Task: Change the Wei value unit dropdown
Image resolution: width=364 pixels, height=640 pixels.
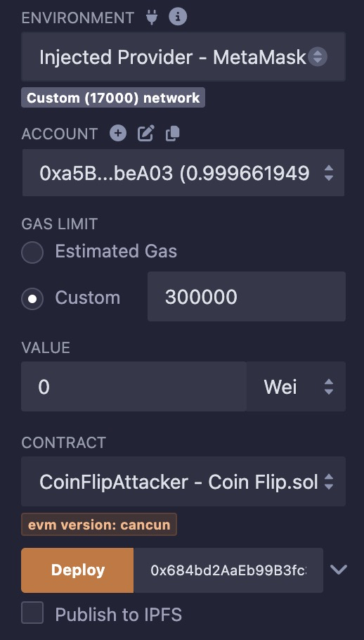Action: coord(297,387)
